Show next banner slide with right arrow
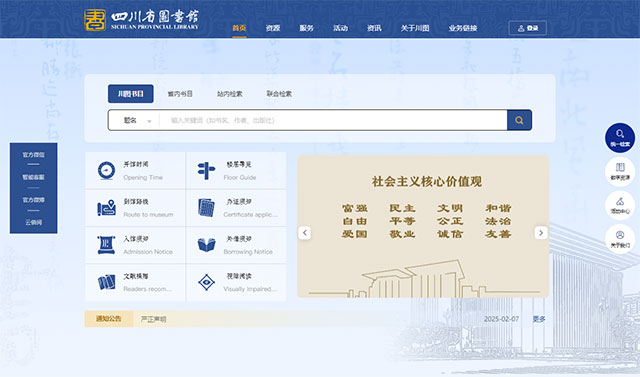The image size is (640, 377). tap(541, 233)
